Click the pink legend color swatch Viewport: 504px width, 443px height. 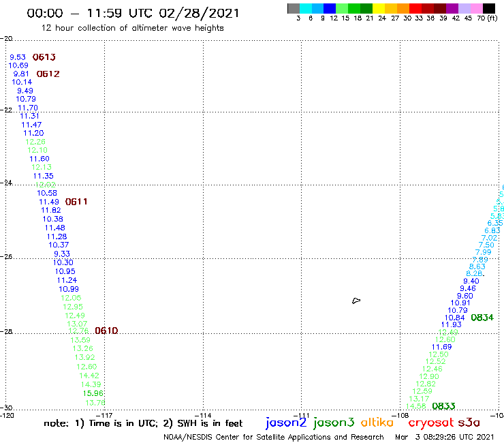[476, 8]
